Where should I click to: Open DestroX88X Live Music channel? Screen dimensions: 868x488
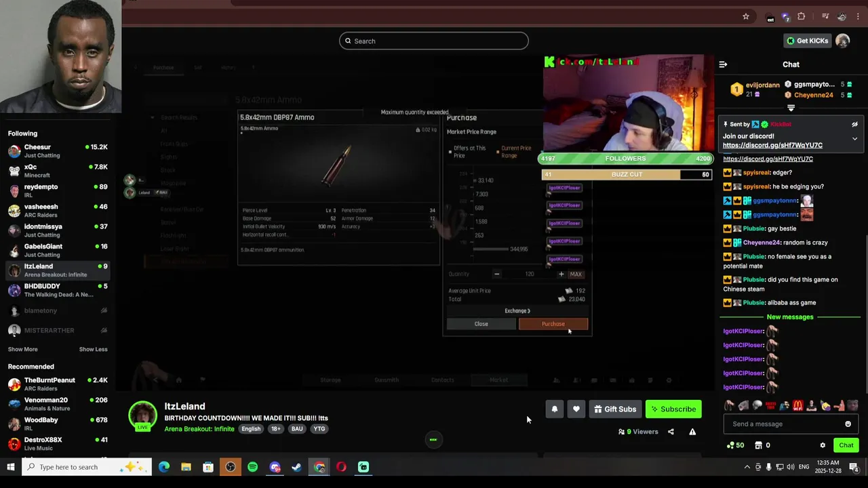58,443
